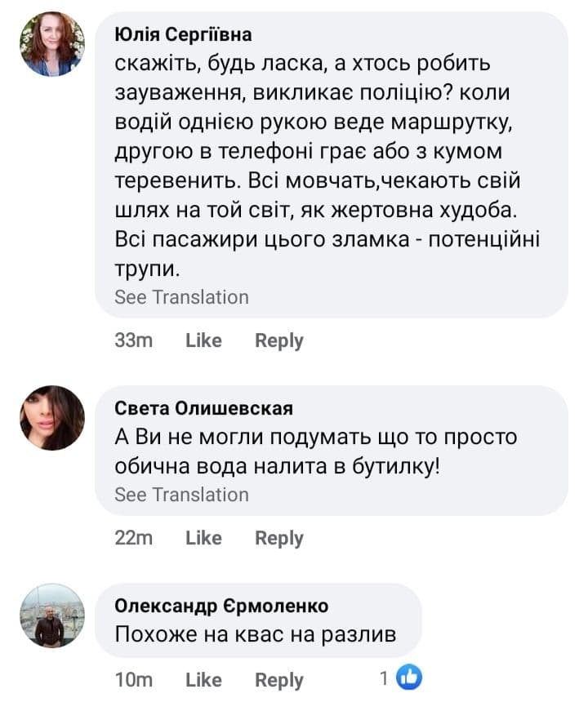Select the 10m timestamp on last comment

pyautogui.click(x=133, y=679)
